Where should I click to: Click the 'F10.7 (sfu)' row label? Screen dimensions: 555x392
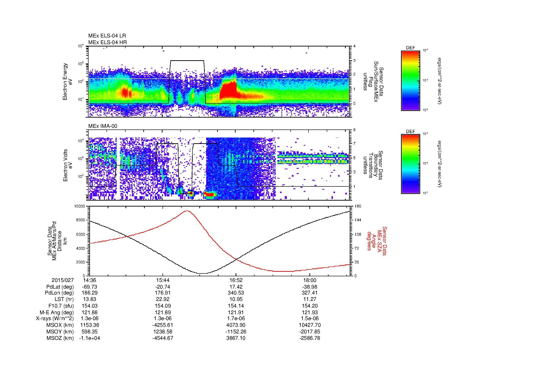tap(61, 306)
